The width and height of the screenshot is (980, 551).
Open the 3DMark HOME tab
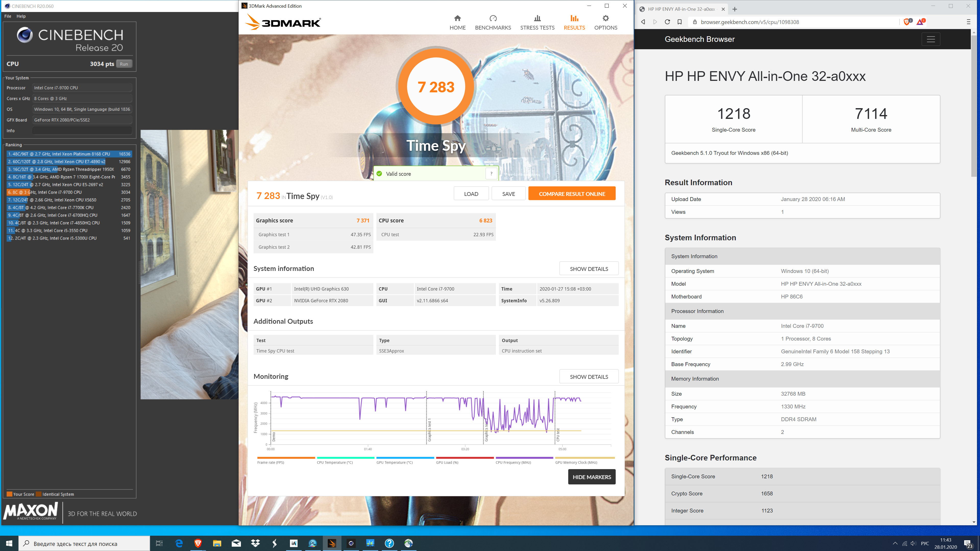457,23
